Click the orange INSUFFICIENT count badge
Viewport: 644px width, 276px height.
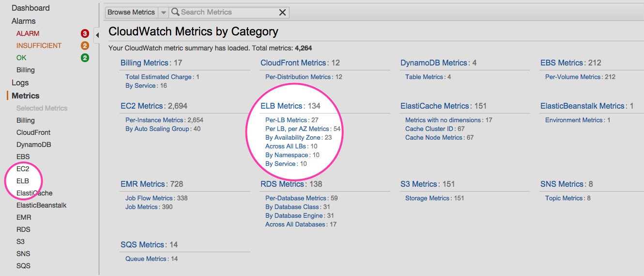pos(85,46)
